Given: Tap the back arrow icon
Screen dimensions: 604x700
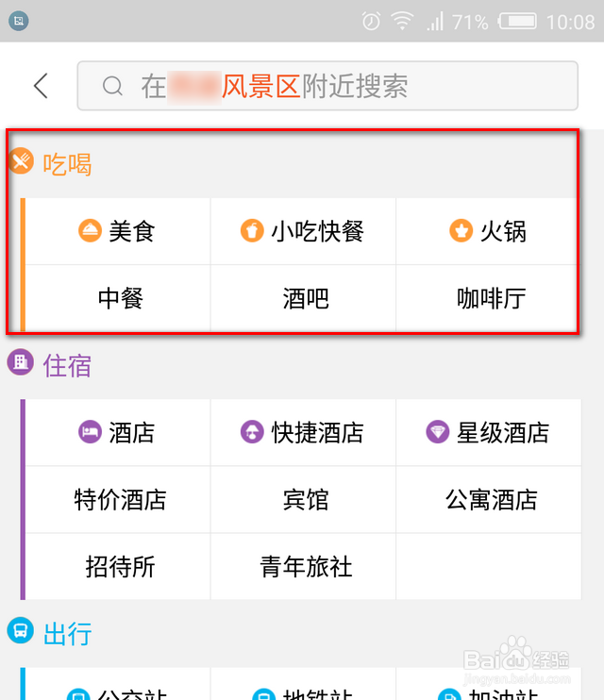Looking at the screenshot, I should coord(41,87).
